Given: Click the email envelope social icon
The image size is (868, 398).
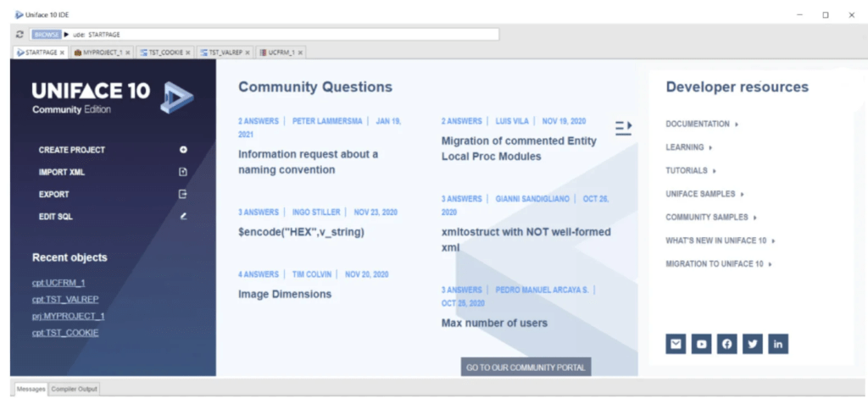Looking at the screenshot, I should pos(676,344).
